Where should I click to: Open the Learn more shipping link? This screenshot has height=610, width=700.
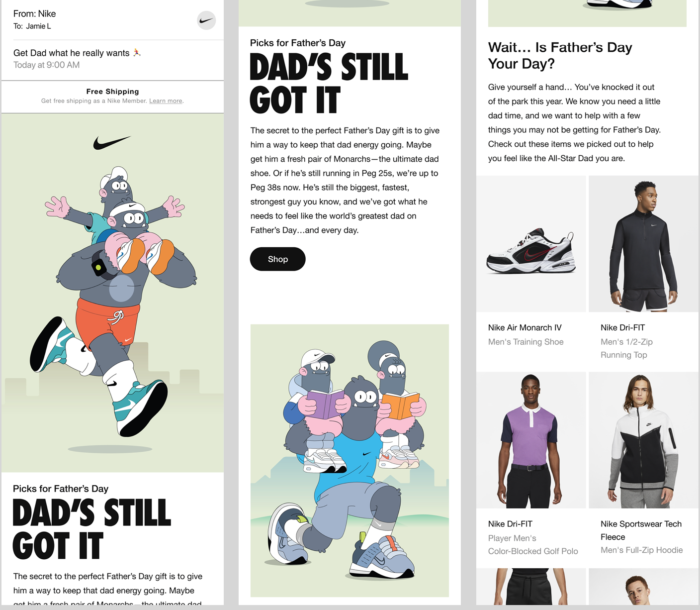(166, 101)
